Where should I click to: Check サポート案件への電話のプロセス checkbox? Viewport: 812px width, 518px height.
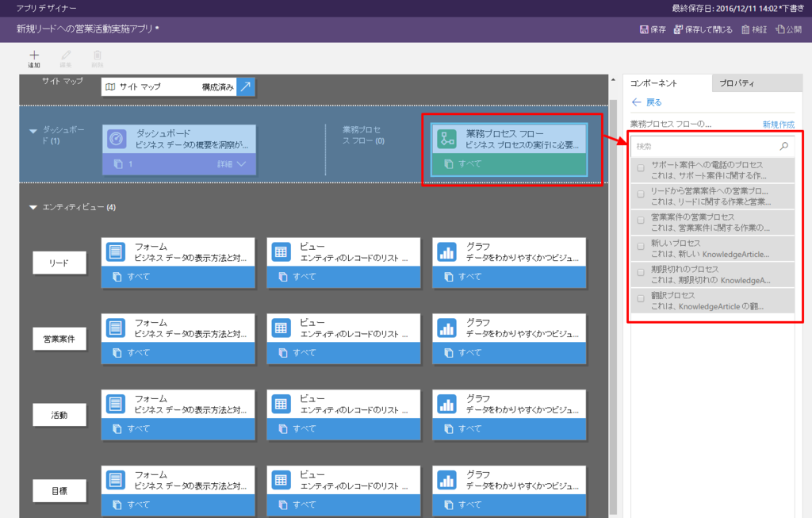point(641,168)
